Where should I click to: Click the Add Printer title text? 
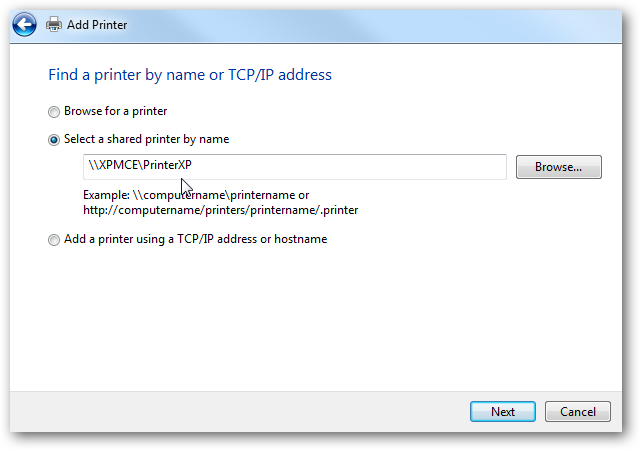pos(97,25)
